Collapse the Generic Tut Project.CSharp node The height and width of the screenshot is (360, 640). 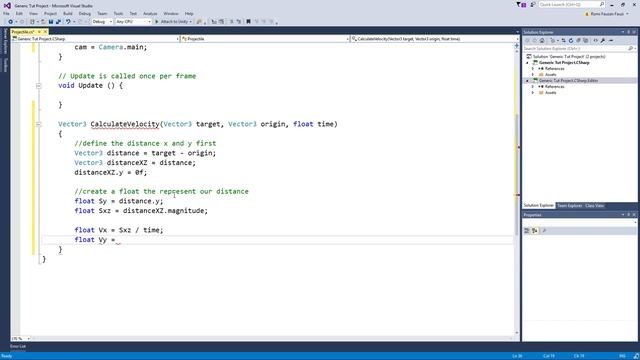click(x=527, y=63)
